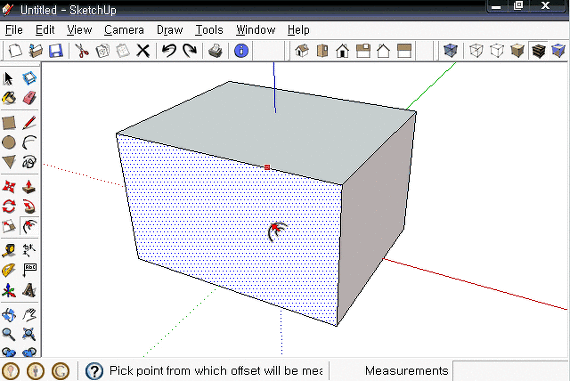Click the New file icon
This screenshot has height=381, width=570.
[15, 51]
